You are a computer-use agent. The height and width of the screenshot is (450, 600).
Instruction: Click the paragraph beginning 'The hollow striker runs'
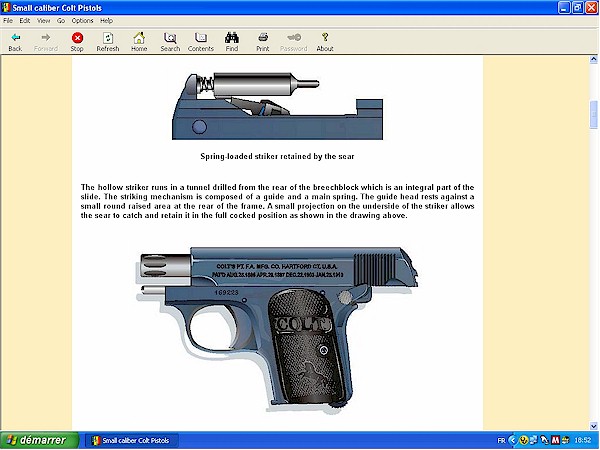click(277, 201)
